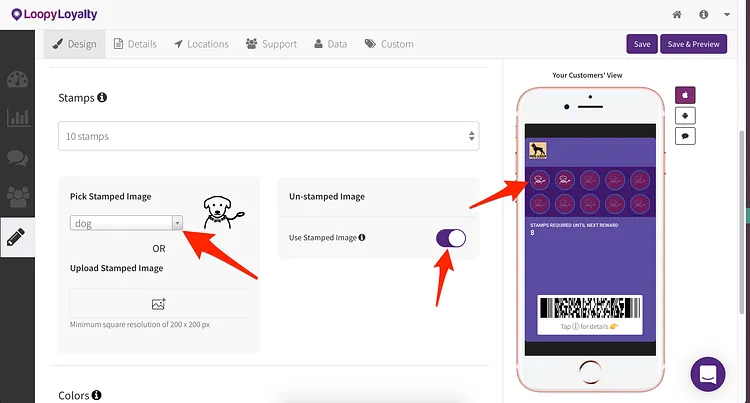Image resolution: width=750 pixels, height=403 pixels.
Task: Click the dog stamp preview image
Action: point(222,212)
